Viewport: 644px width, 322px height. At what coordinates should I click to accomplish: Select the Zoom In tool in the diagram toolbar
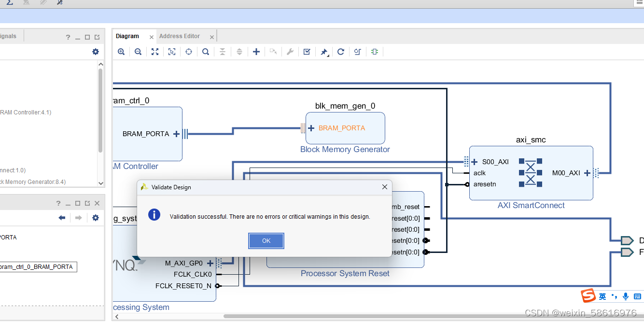click(121, 52)
